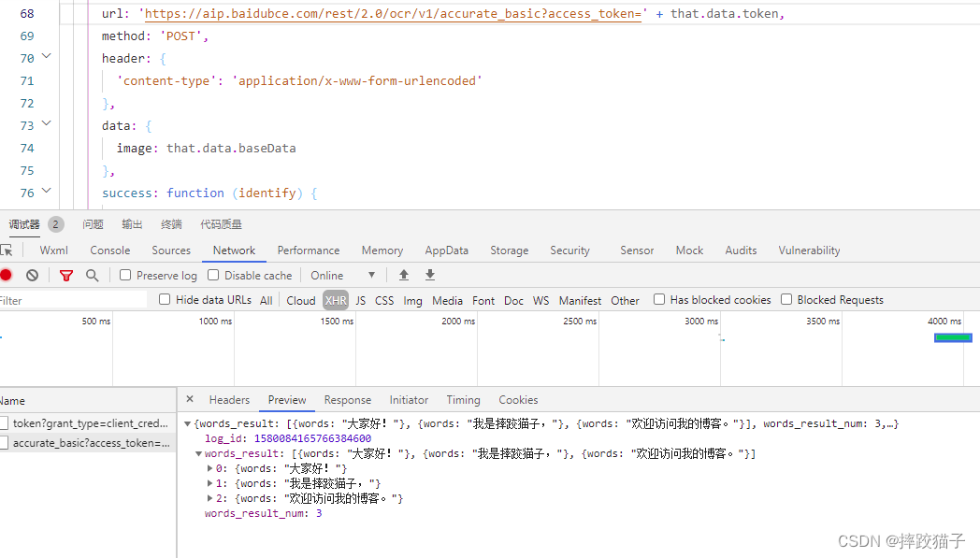The image size is (980, 558).
Task: Collapse the code fold at line 76
Action: coord(46,191)
